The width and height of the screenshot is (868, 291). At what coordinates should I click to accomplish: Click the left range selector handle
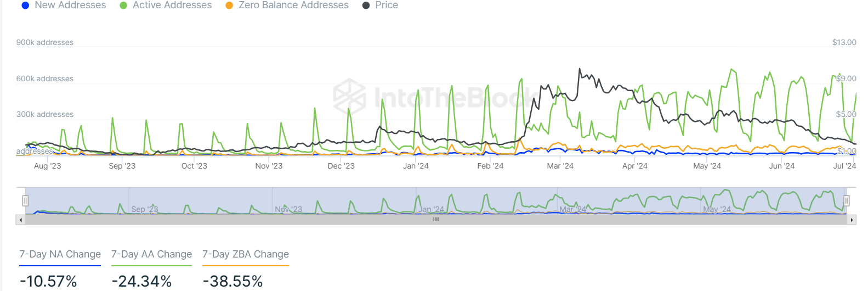[x=25, y=201]
